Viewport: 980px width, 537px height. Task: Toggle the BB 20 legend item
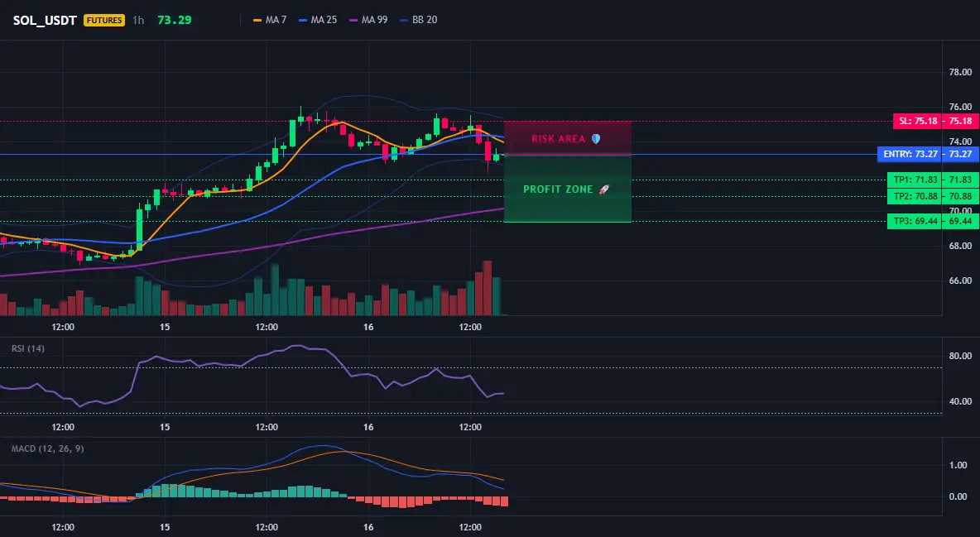coord(418,20)
